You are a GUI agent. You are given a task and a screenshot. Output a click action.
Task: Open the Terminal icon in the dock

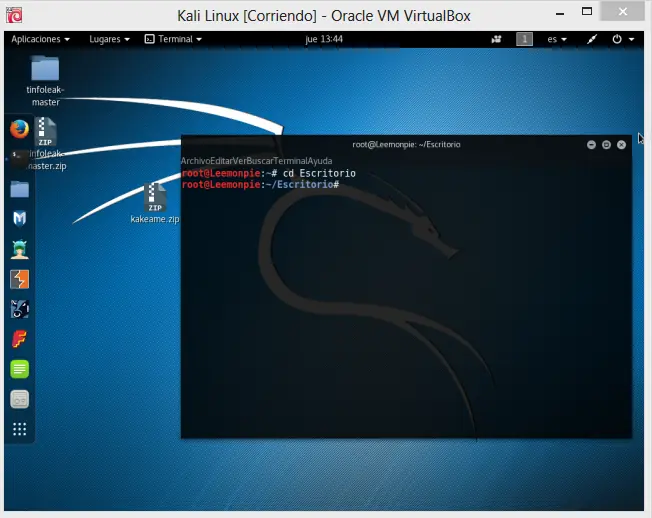click(19, 159)
